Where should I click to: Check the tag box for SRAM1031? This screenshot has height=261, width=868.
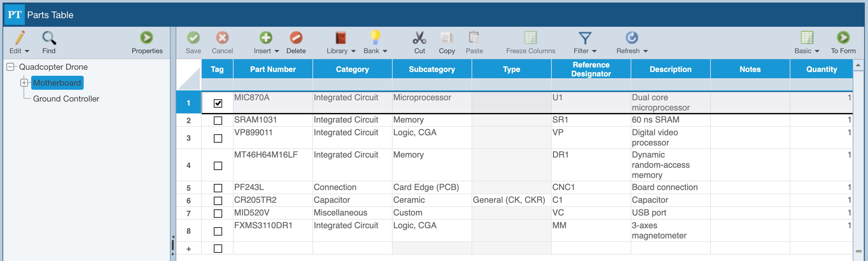[x=218, y=120]
